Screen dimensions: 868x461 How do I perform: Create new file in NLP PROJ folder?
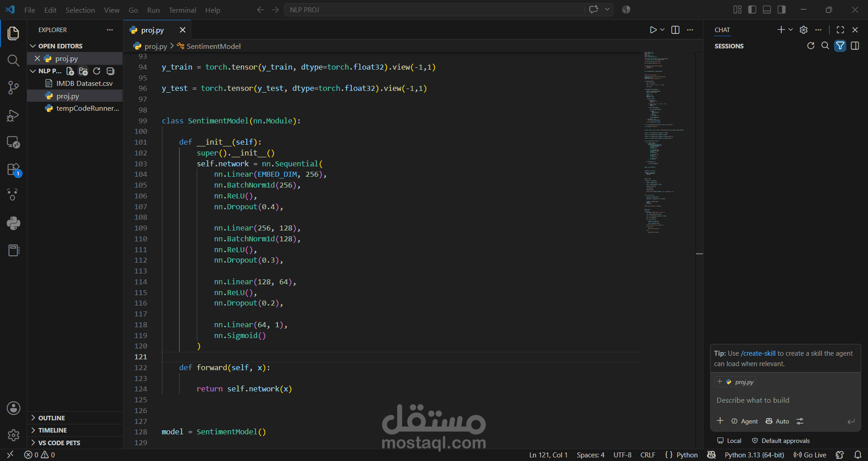coord(70,71)
